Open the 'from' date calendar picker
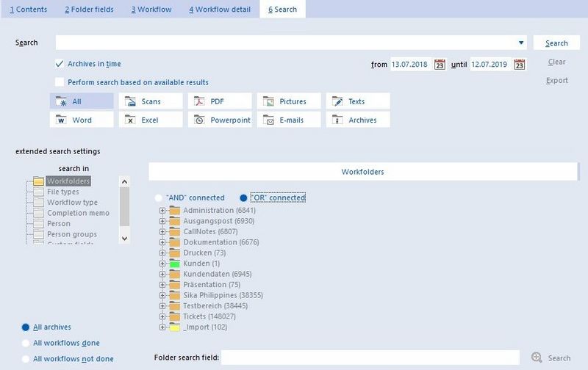Image resolution: width=588 pixels, height=370 pixels. point(440,65)
